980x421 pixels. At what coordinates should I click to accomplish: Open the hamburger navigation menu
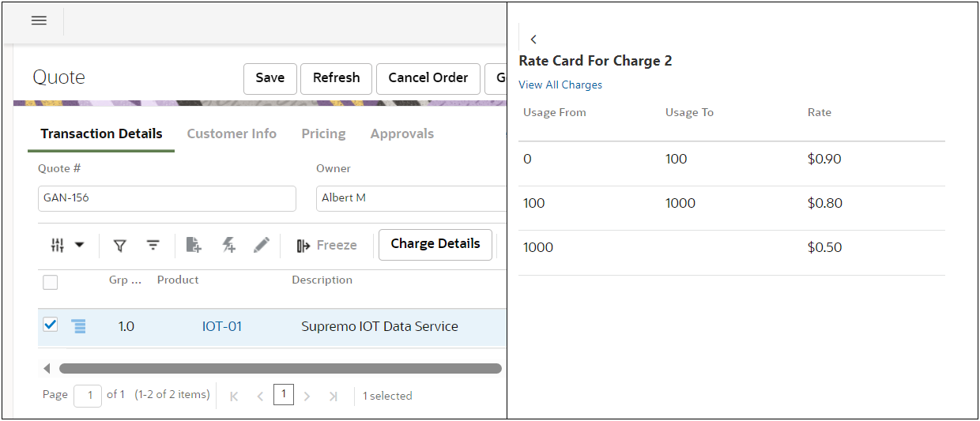point(39,21)
